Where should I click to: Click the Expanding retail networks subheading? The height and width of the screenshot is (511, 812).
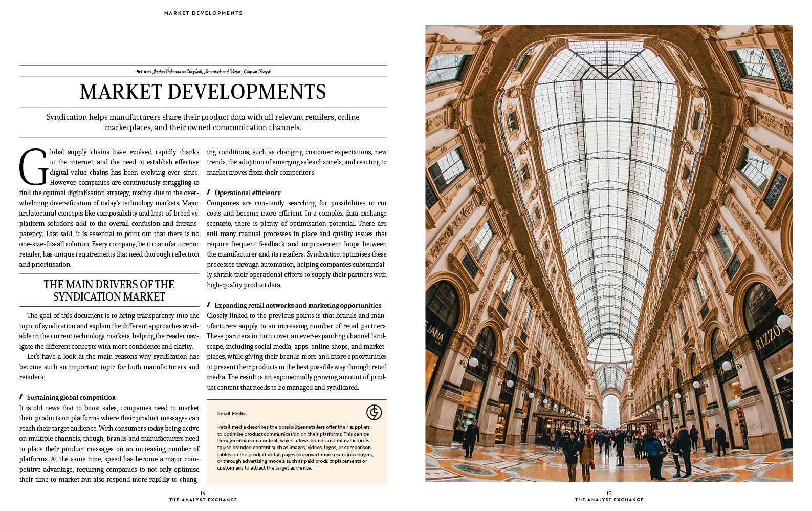coord(298,305)
